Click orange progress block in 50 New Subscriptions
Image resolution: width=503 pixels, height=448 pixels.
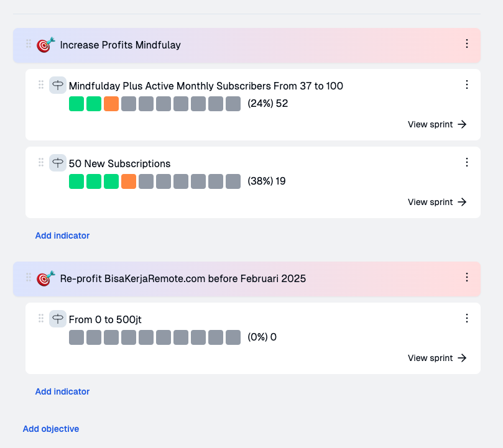[x=129, y=181]
